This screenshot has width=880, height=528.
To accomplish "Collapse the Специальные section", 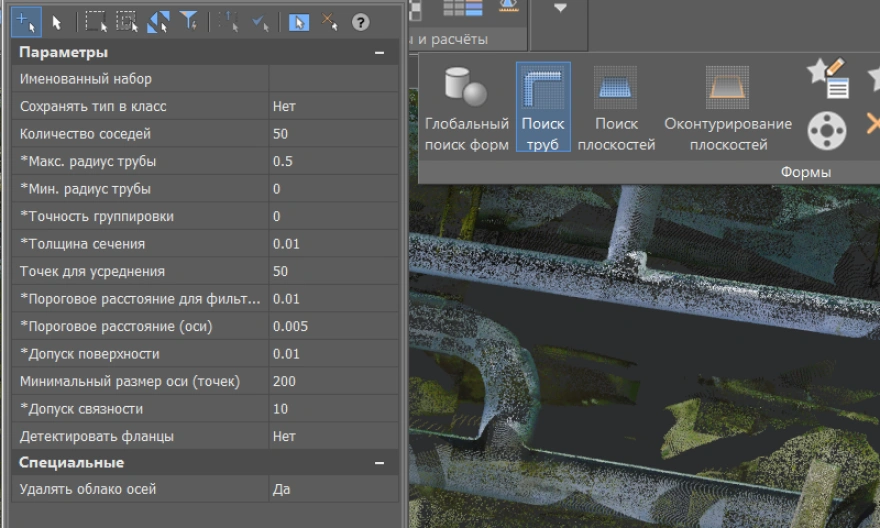I will pyautogui.click(x=379, y=463).
